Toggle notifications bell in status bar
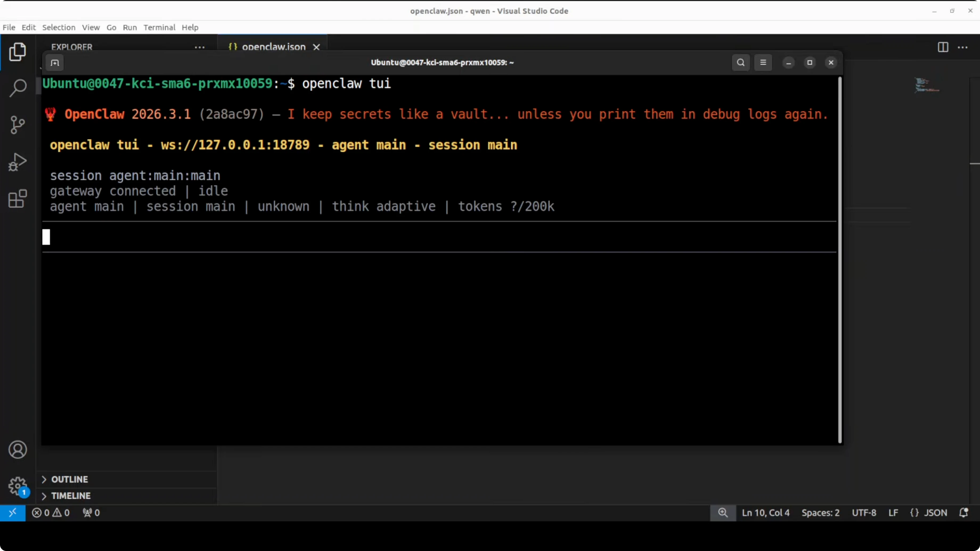 [x=963, y=513]
